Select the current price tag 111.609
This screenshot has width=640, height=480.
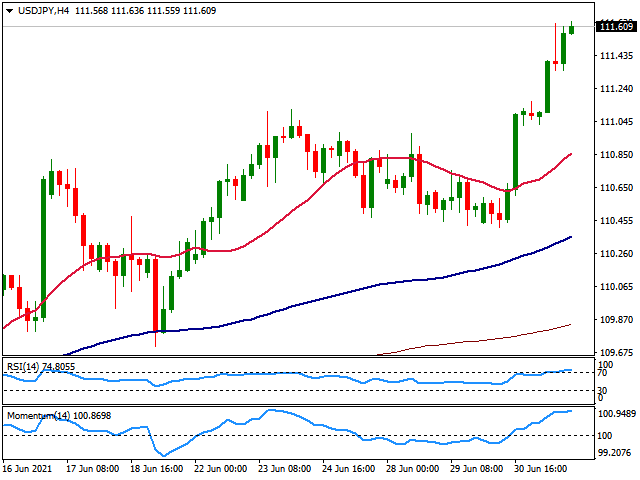[616, 27]
